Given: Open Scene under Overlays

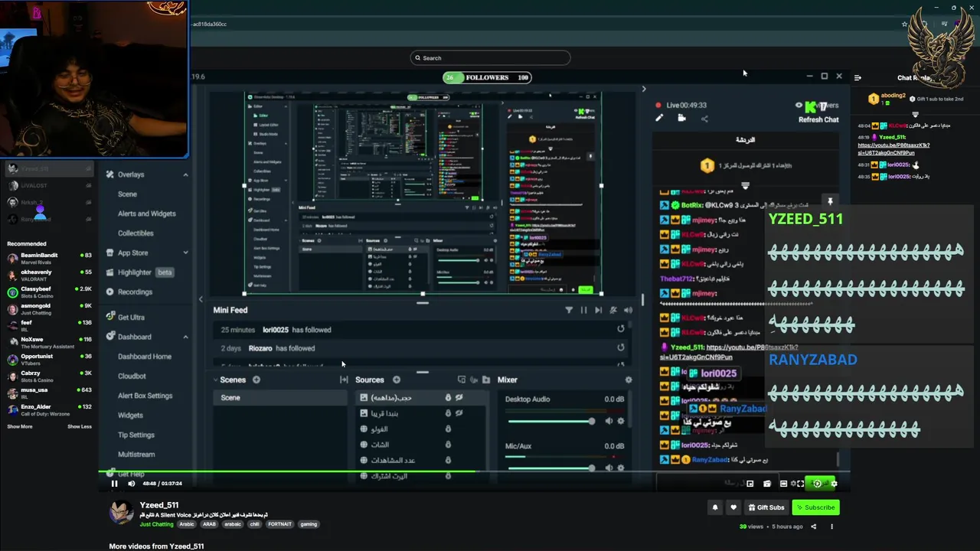Looking at the screenshot, I should click(x=128, y=194).
